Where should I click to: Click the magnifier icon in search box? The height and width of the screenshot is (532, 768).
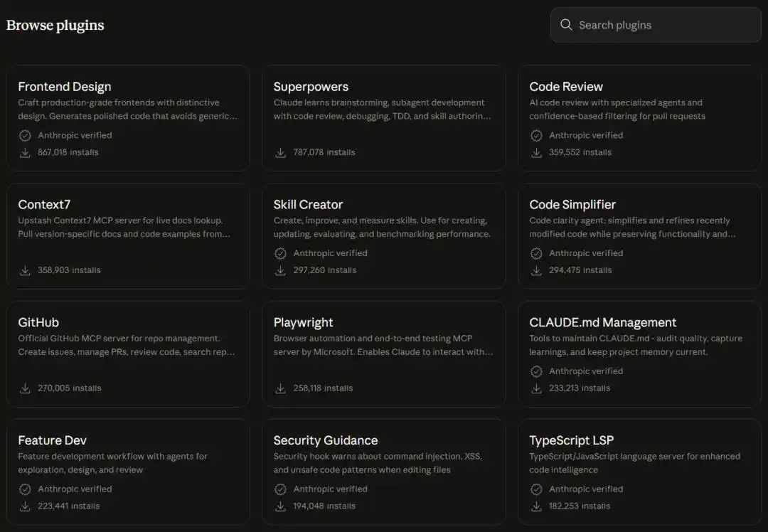566,24
